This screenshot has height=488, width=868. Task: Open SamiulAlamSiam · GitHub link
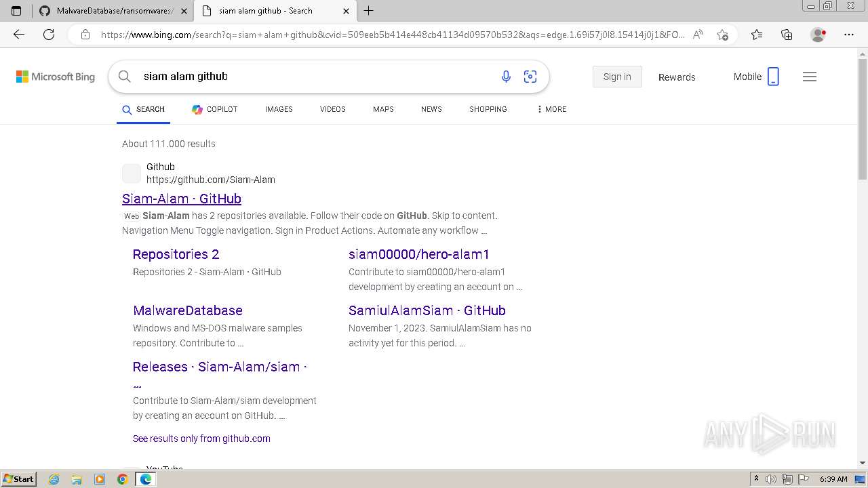pyautogui.click(x=427, y=310)
